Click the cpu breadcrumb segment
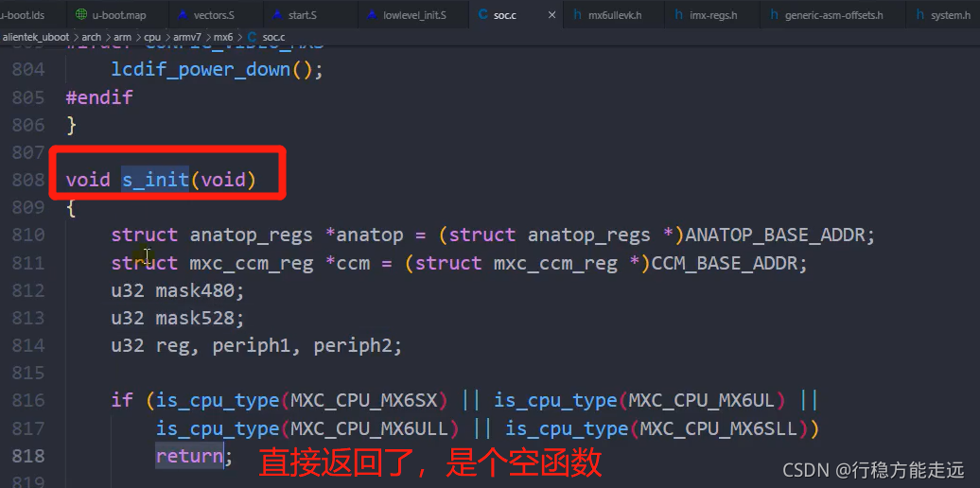Image resolution: width=980 pixels, height=488 pixels. pyautogui.click(x=152, y=38)
